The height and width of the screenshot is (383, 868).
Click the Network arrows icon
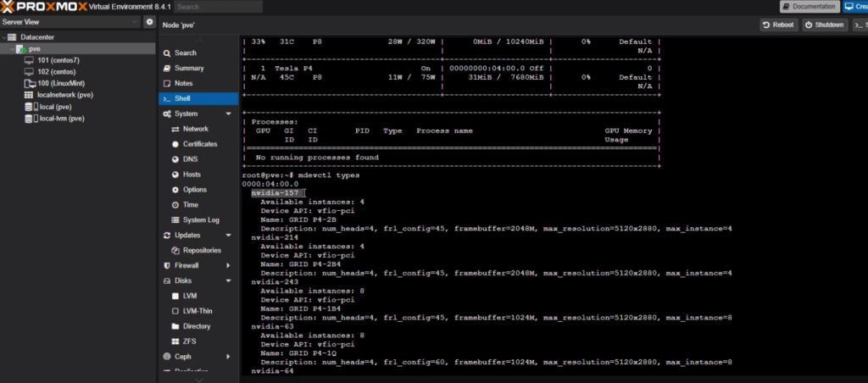pyautogui.click(x=175, y=129)
